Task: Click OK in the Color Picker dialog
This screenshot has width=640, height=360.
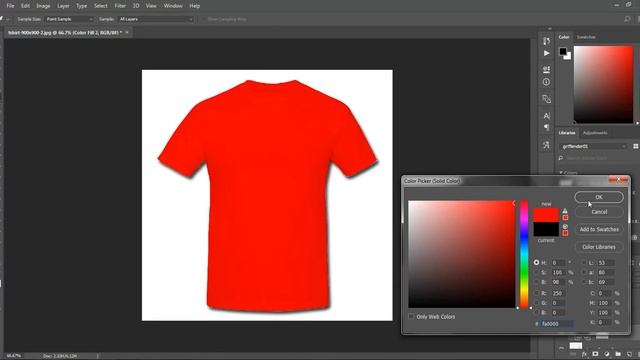Action: pyautogui.click(x=599, y=197)
